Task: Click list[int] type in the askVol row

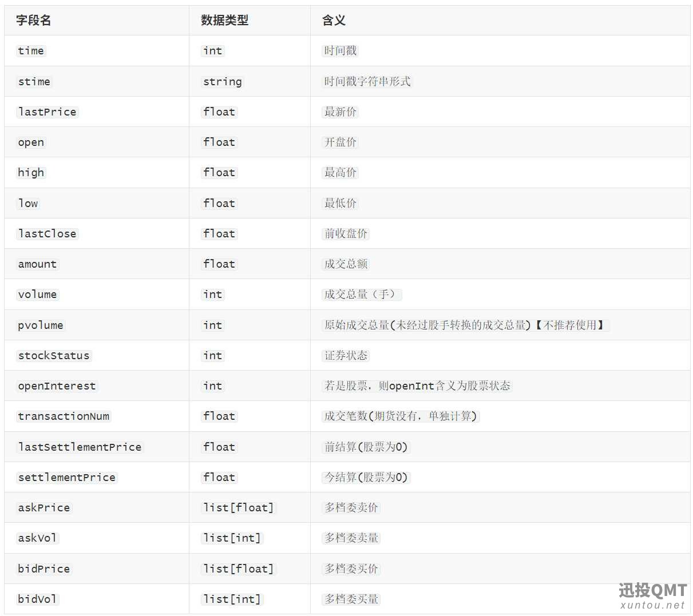Action: 232,538
